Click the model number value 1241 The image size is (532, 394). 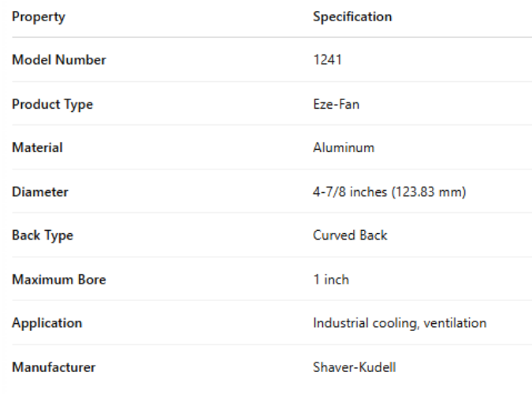(x=327, y=60)
